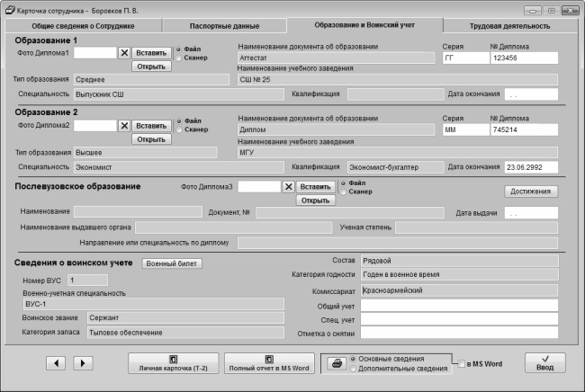Select Файл option for Образование 2

tap(179, 120)
